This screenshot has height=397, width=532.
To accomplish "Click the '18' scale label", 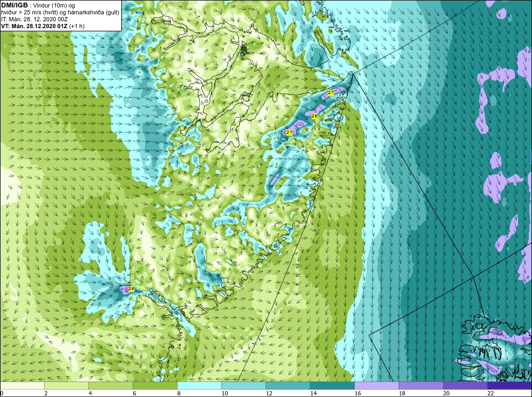I will (x=402, y=393).
